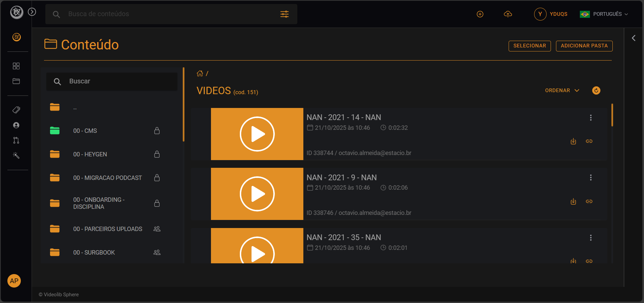Open the tags section from the sidebar
Screen dimensions: 644x303
(x=16, y=110)
